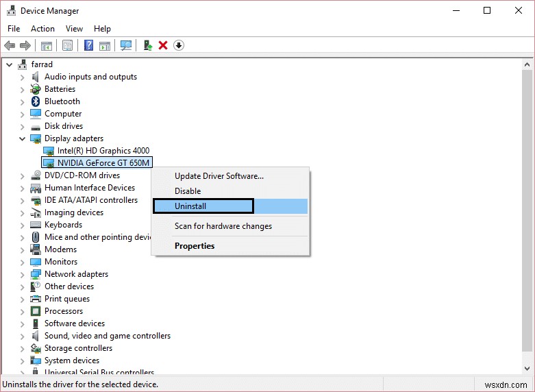This screenshot has height=392, width=535.
Task: Click Update Driver Software toolbar icon
Action: 147,45
